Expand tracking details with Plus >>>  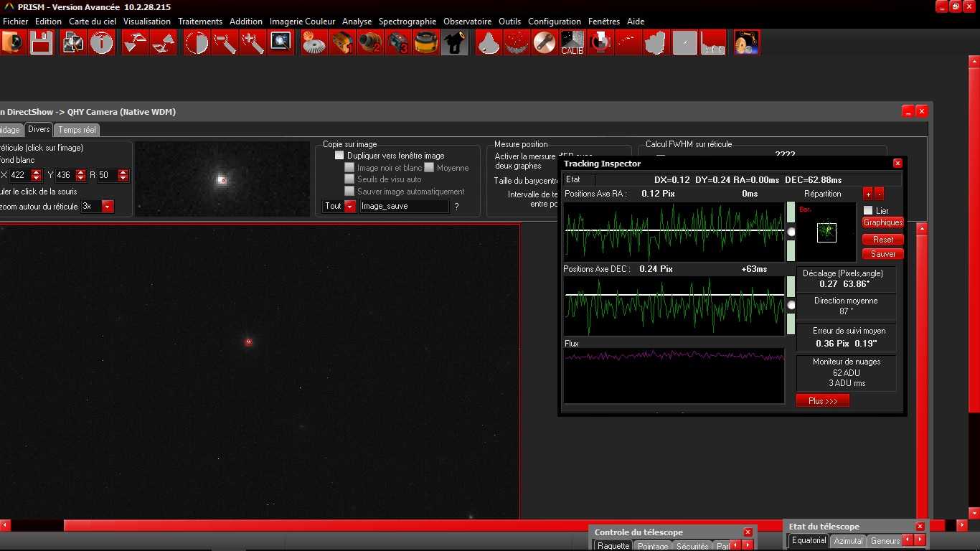pyautogui.click(x=822, y=401)
